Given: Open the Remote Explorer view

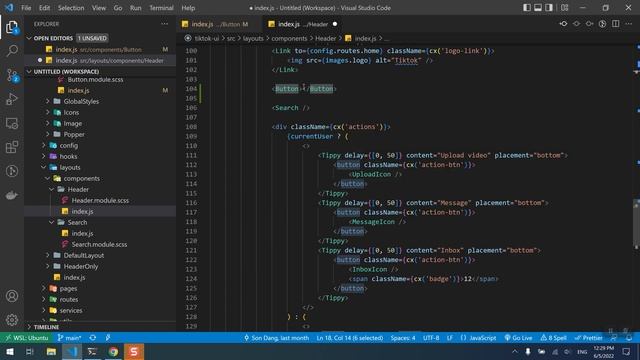Looking at the screenshot, I should click(12, 123).
